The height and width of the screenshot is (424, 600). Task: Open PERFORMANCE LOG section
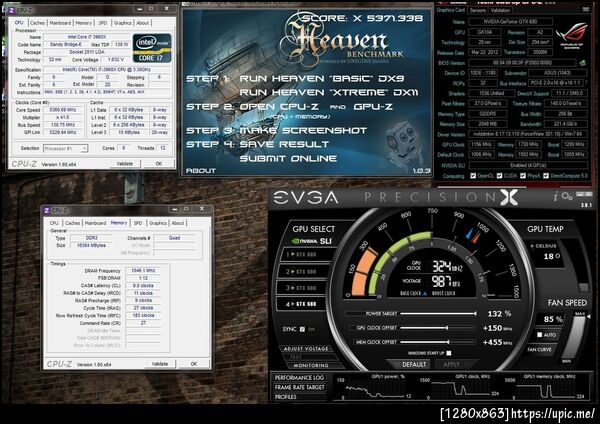tap(299, 378)
